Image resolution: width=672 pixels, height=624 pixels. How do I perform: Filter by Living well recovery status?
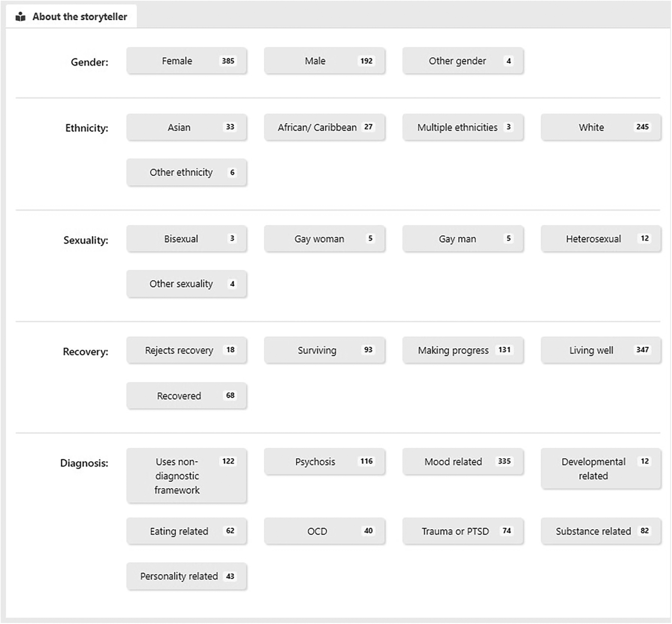(601, 350)
